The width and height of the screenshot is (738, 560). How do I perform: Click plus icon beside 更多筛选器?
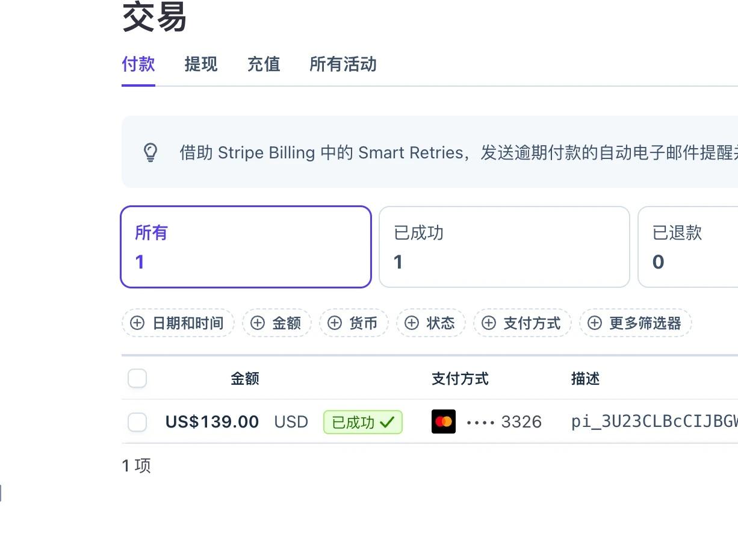click(x=595, y=323)
